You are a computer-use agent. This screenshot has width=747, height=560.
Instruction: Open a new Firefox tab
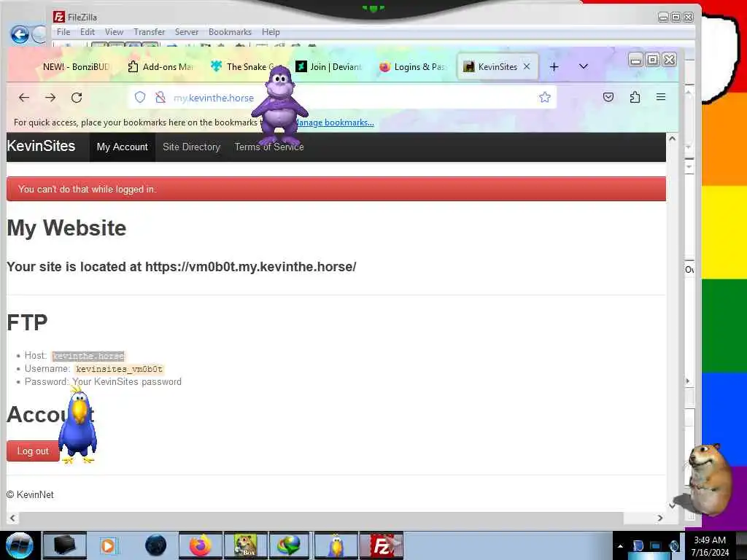554,66
